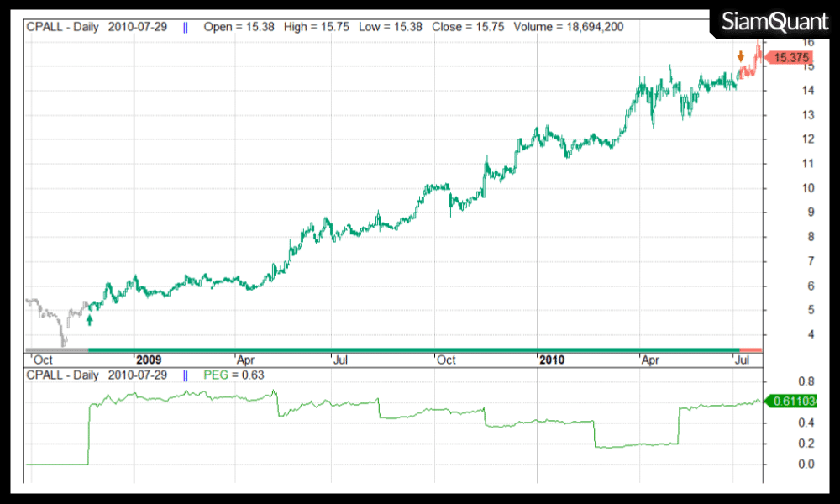This screenshot has height=504, width=840.
Task: Select the CPALL - Daily title in price pane
Action: point(63,27)
